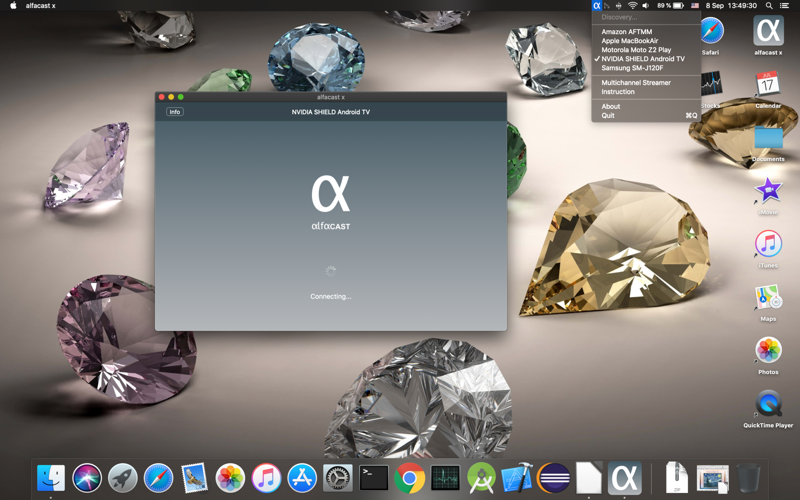
Task: Open iTunes music note in Dock
Action: 266,478
